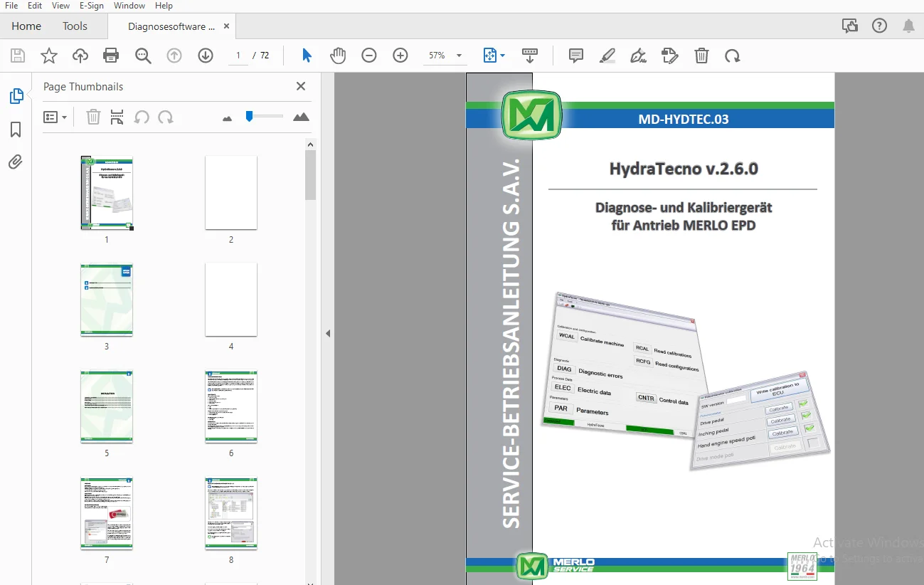Rotate the page with the toolbar rotate icon
The width and height of the screenshot is (924, 585).
tap(732, 56)
